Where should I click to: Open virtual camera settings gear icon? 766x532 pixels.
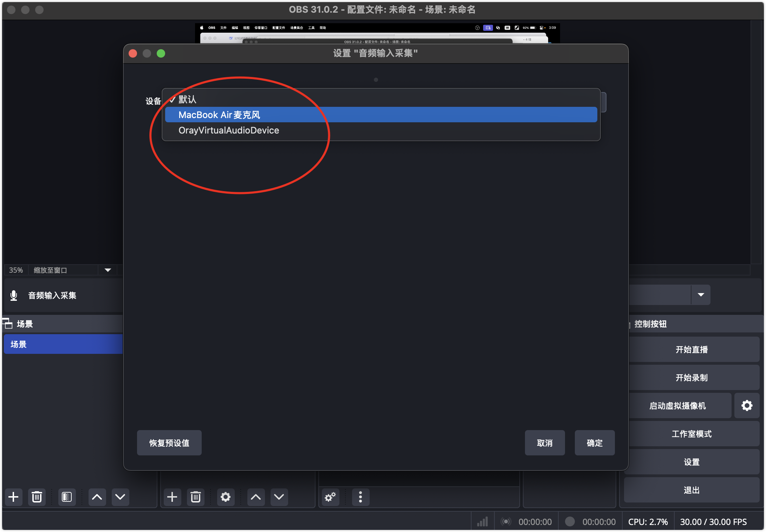pos(747,406)
